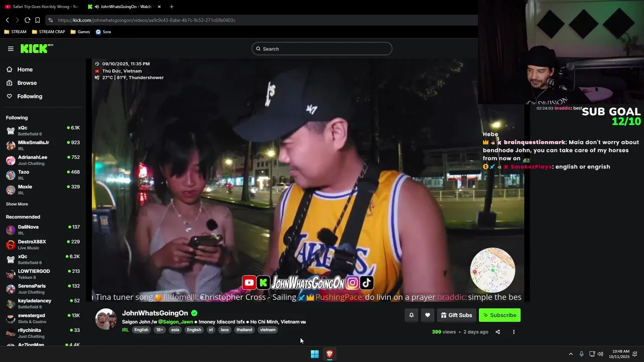
Task: Open Windows notification center icon
Action: click(635, 354)
